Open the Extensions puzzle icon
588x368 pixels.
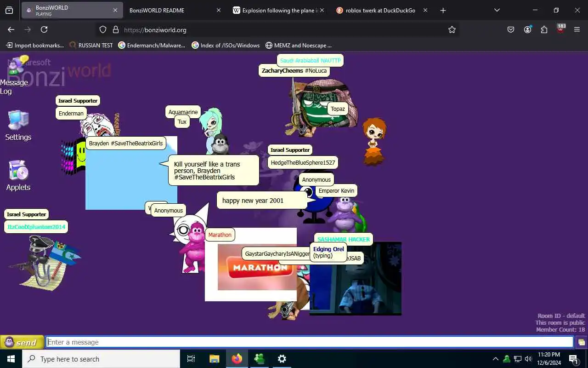click(x=544, y=29)
